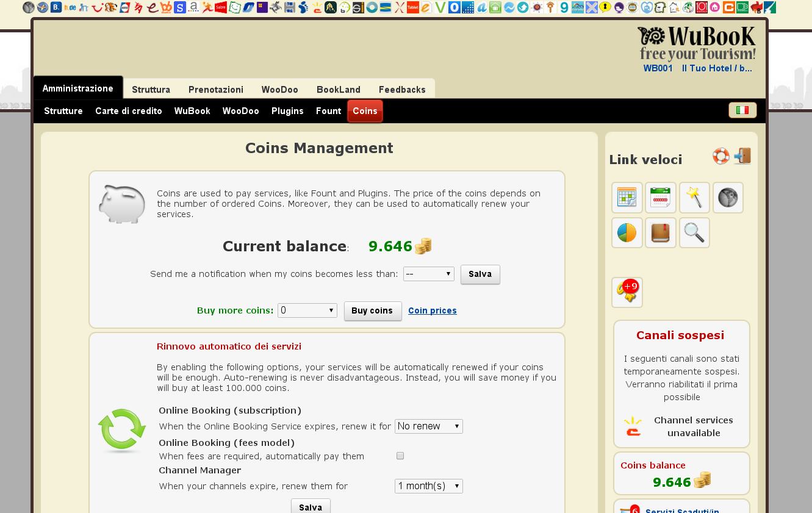Click the 'Il Tuo Hotel / b...' link
Viewport: 812px width, 513px height.
tap(717, 68)
